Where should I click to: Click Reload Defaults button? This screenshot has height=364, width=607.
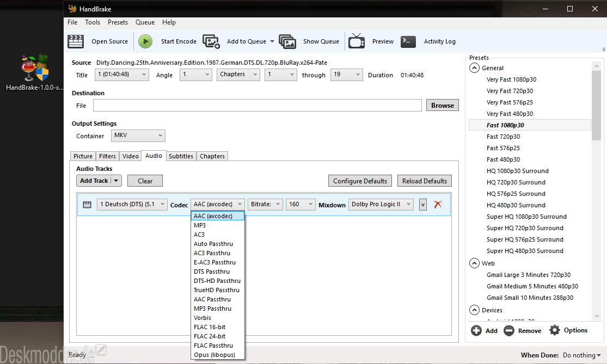coord(424,181)
